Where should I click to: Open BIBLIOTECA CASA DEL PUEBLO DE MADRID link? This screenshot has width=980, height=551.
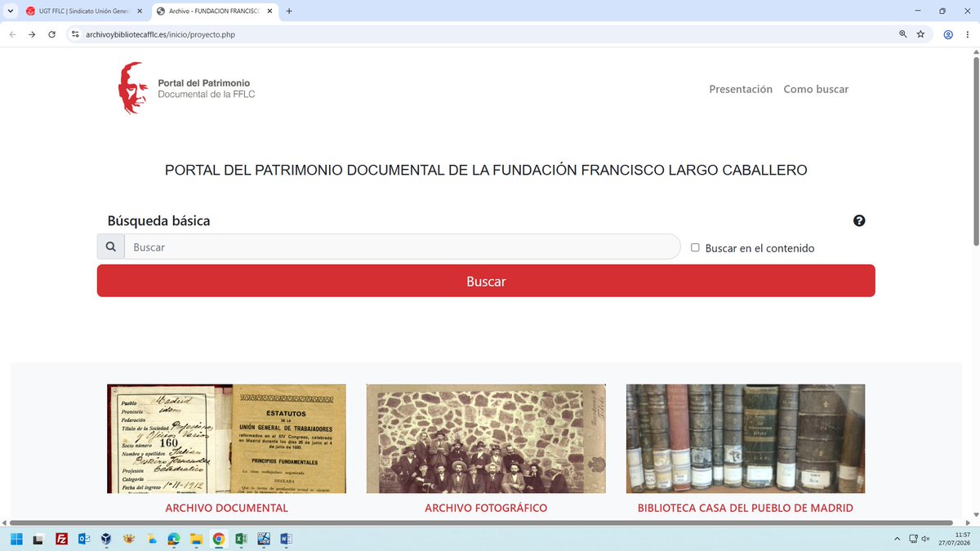point(746,508)
